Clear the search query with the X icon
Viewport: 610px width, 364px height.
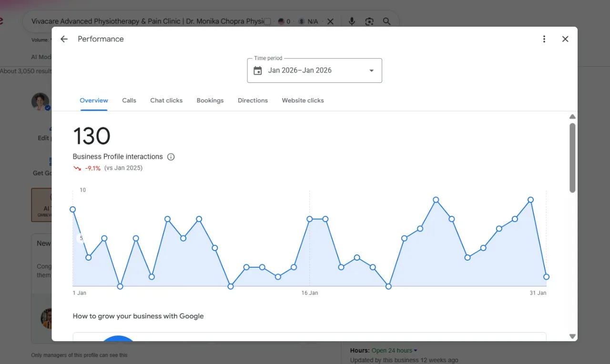pyautogui.click(x=330, y=21)
